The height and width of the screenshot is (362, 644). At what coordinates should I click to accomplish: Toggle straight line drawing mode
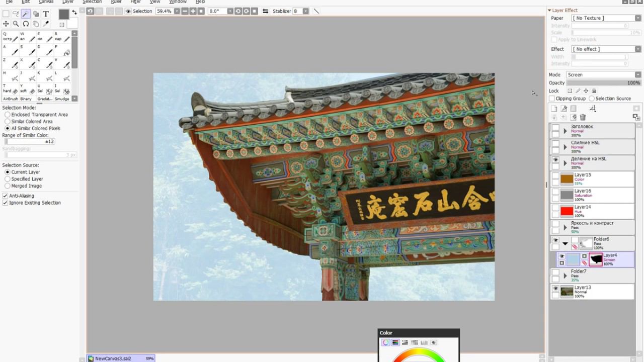pyautogui.click(x=316, y=11)
